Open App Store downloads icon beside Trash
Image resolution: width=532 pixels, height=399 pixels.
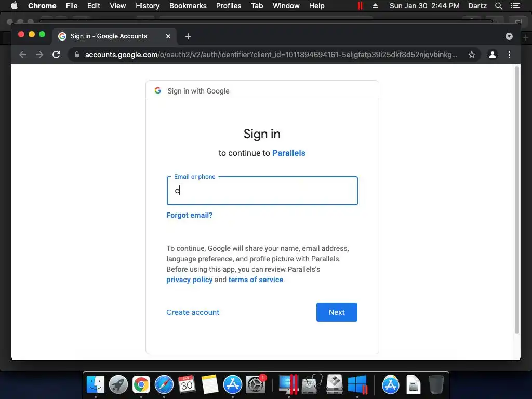click(391, 385)
